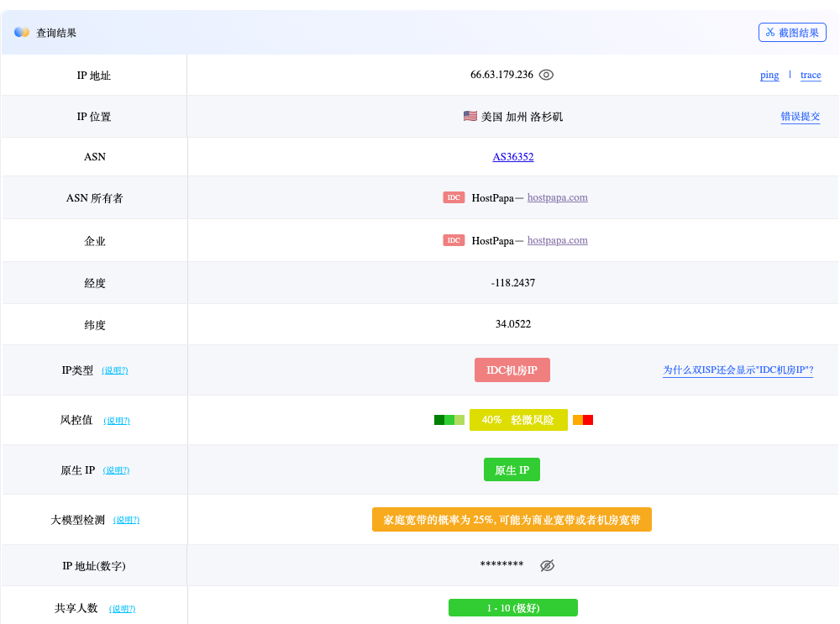Open the AS36352 ASN link
This screenshot has width=840, height=624.
[513, 157]
